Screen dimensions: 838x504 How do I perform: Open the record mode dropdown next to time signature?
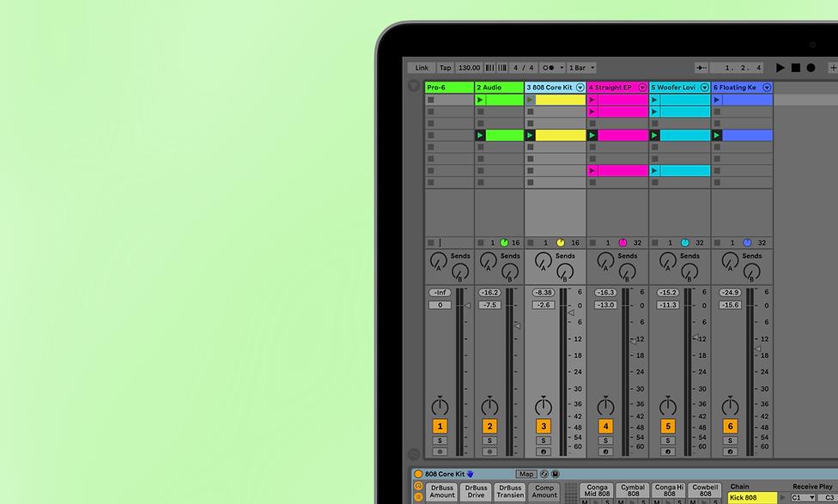(x=562, y=68)
